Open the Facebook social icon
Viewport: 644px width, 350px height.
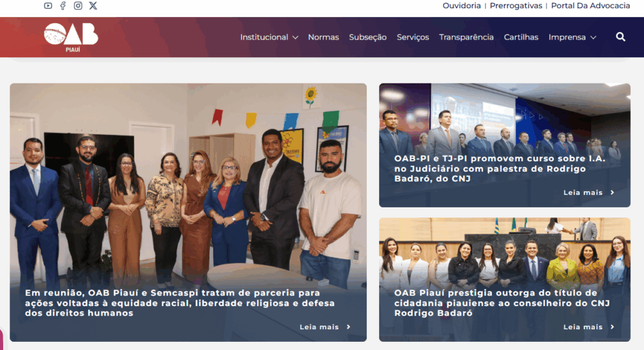(63, 6)
